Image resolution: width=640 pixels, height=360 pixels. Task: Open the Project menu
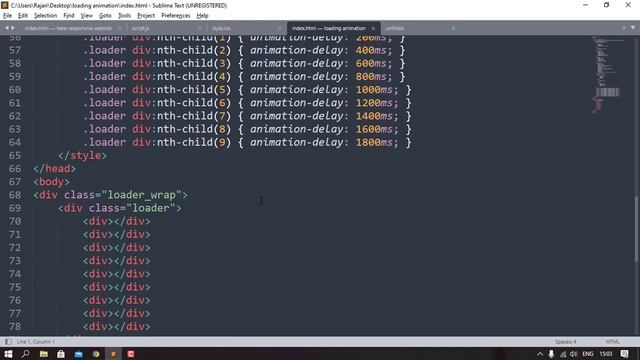(x=146, y=16)
